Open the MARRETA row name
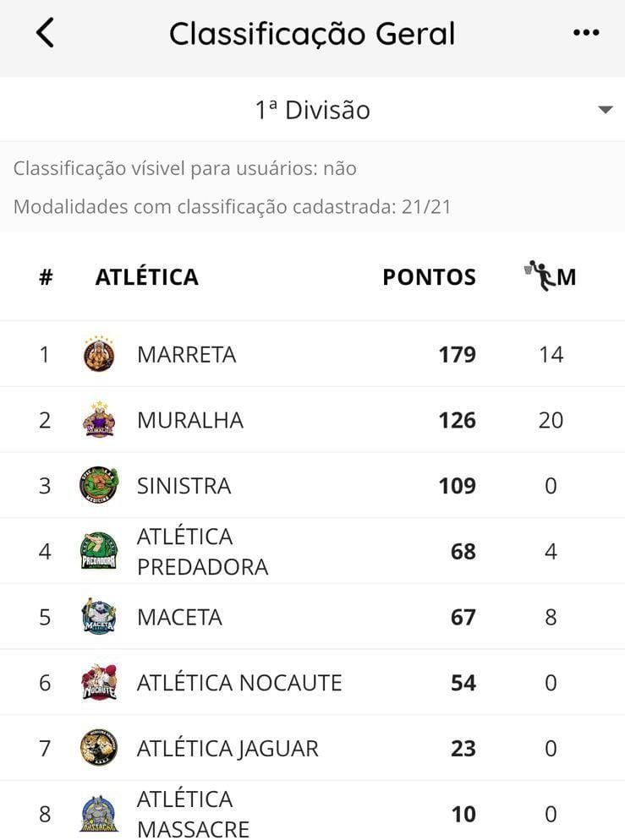The height and width of the screenshot is (840, 625). (x=186, y=354)
